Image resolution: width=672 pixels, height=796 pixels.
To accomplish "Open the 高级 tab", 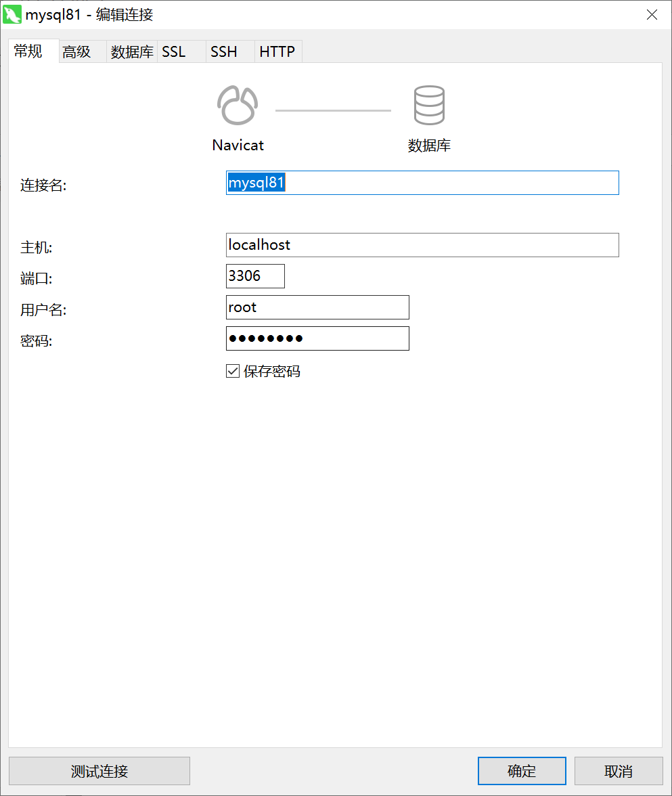I will click(83, 51).
